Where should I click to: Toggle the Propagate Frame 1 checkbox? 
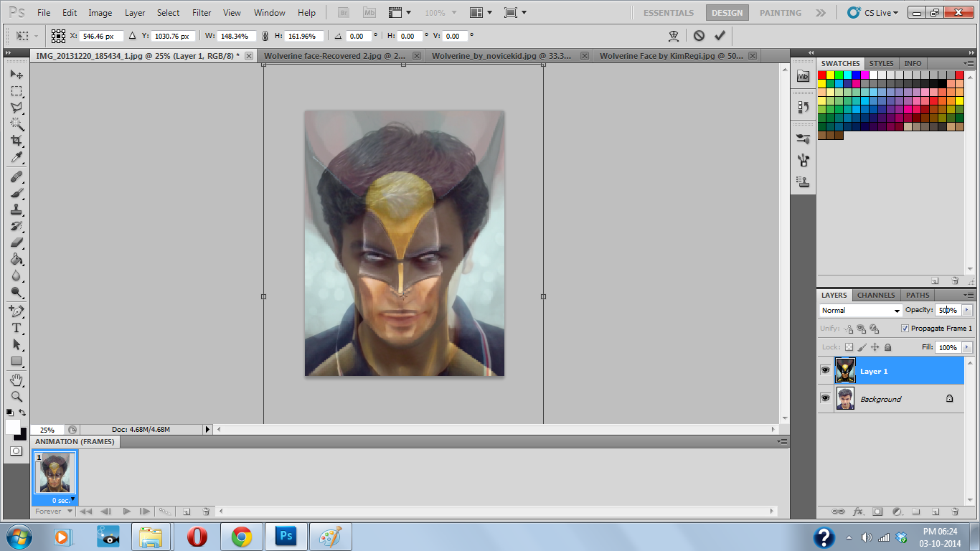pos(905,328)
